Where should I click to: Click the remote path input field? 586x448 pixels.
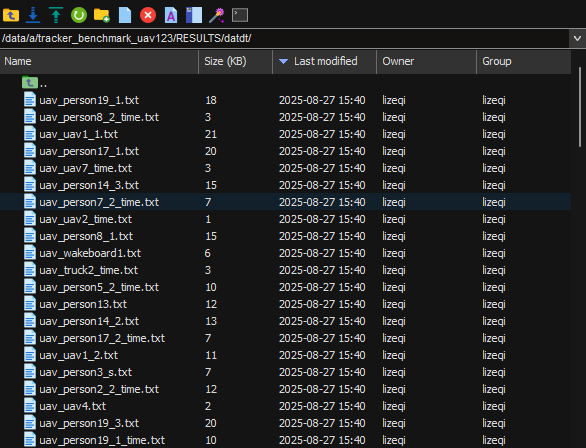tap(284, 38)
